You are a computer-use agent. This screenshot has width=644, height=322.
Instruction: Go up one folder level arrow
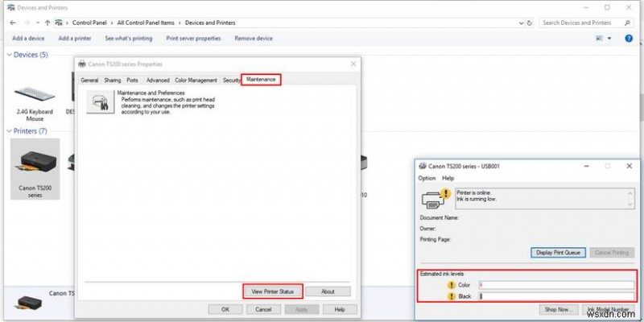pyautogui.click(x=47, y=23)
